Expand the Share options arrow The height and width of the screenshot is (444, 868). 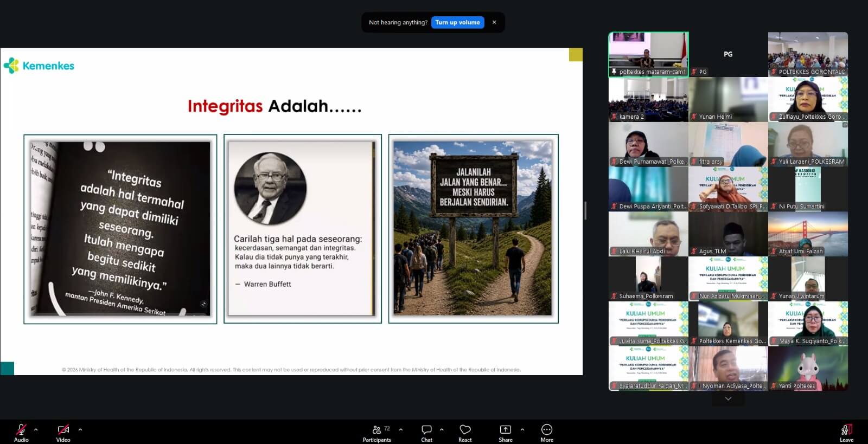[522, 429]
